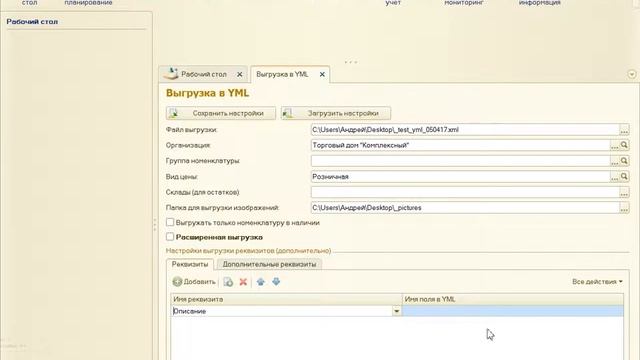Browse for the images export folder

tap(624, 208)
